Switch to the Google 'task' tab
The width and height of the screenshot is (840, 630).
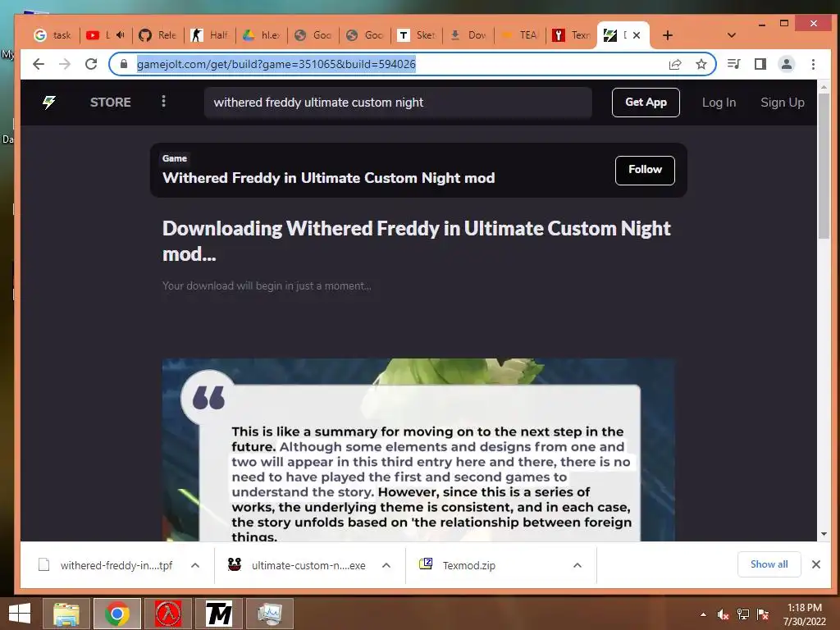point(52,35)
